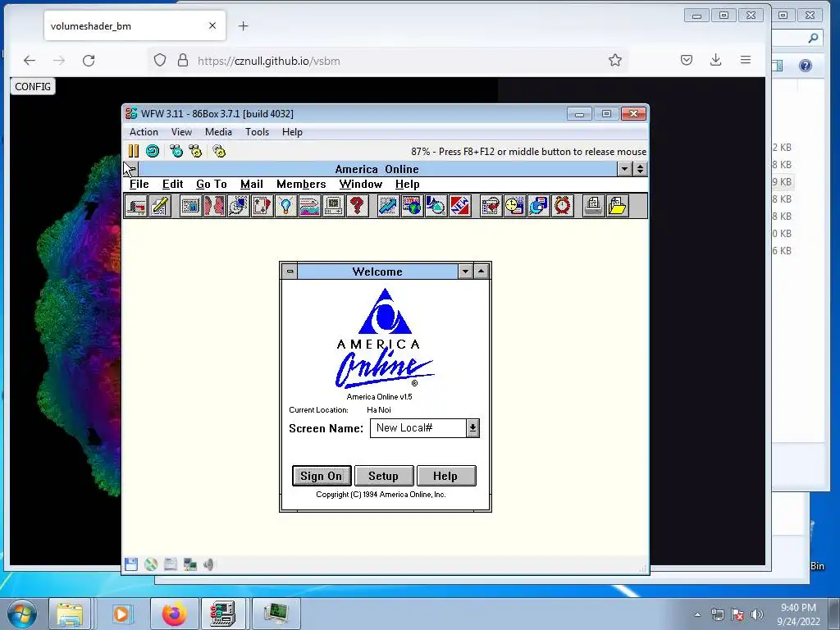Viewport: 840px width, 630px height.
Task: Click the Firefox back arrow button
Action: point(30,61)
